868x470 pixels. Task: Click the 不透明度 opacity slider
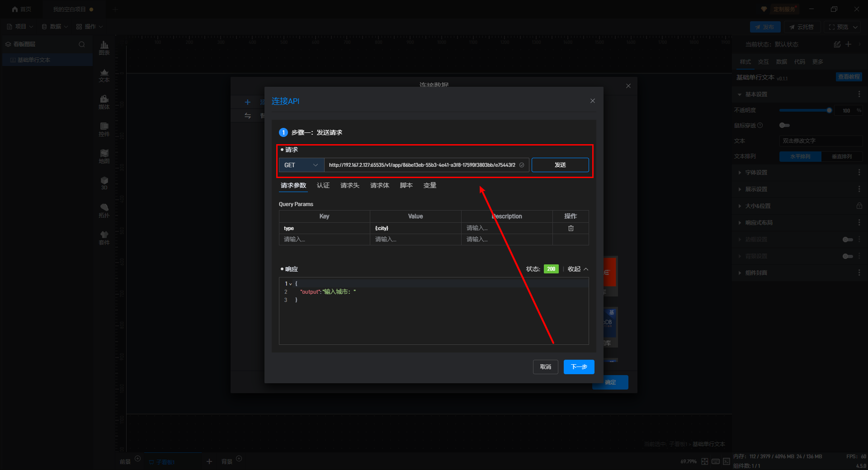[x=804, y=110]
